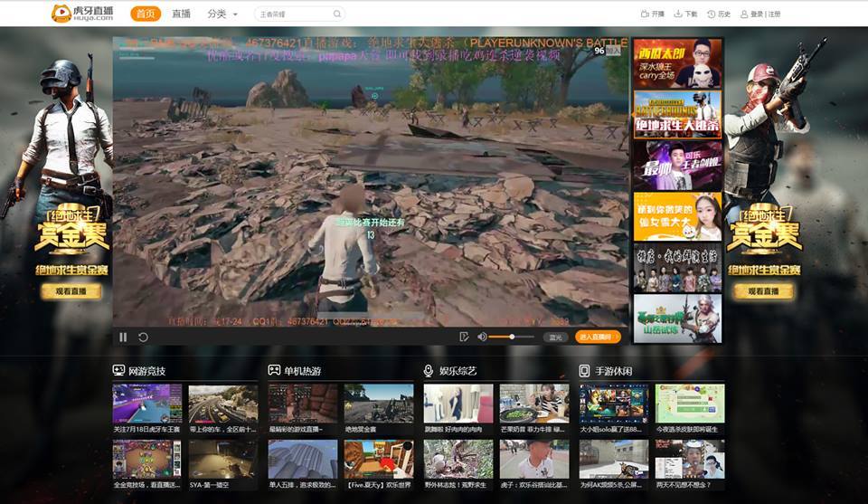Open the 手游休闲 section heading
This screenshot has height=504, width=868.
pos(613,371)
